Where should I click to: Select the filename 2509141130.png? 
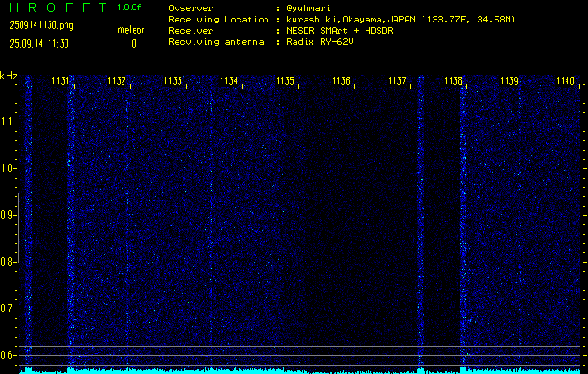(42, 25)
